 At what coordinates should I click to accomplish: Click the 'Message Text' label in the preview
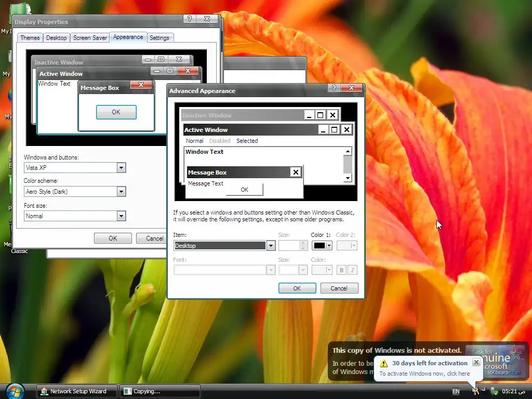tap(206, 183)
